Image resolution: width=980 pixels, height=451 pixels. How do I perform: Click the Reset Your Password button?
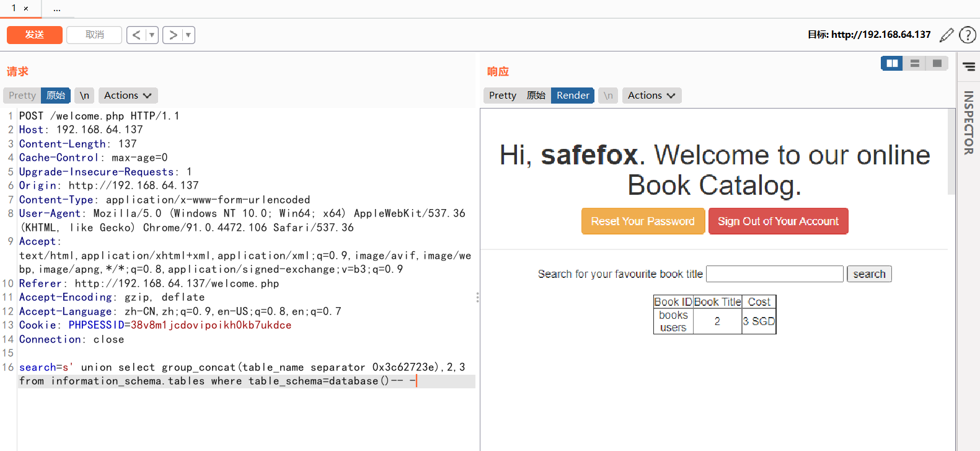point(643,221)
